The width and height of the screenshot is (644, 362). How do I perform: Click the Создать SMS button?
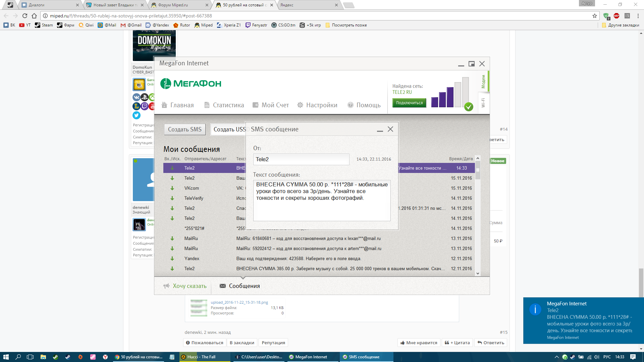185,129
